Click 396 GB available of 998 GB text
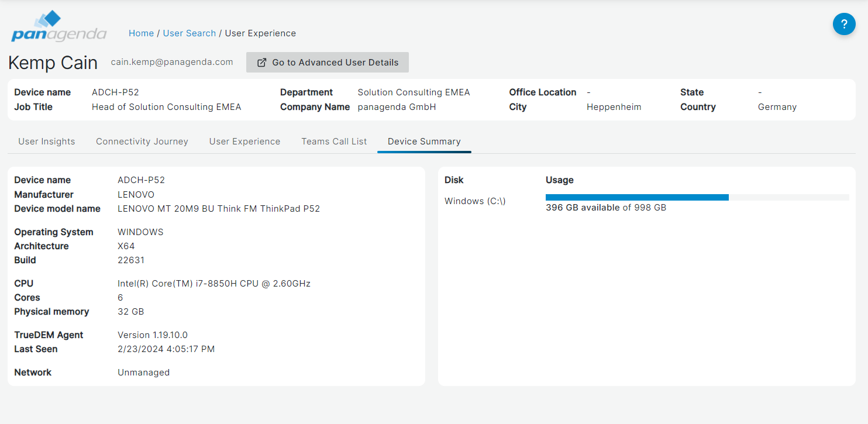Image resolution: width=868 pixels, height=424 pixels. click(x=605, y=208)
